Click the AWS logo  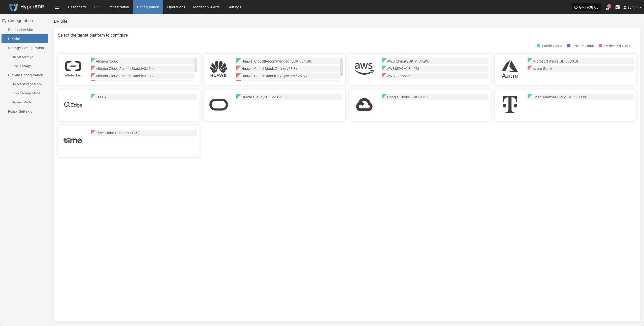click(x=364, y=69)
